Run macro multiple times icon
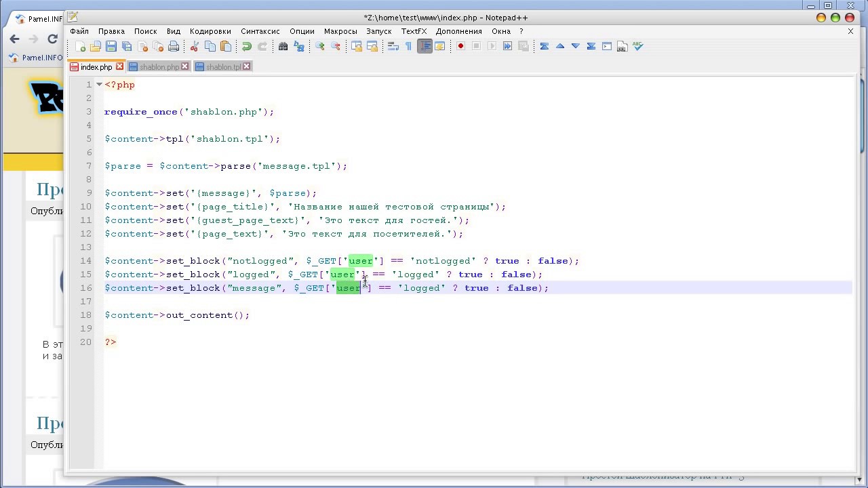The width and height of the screenshot is (868, 488). pyautogui.click(x=508, y=46)
